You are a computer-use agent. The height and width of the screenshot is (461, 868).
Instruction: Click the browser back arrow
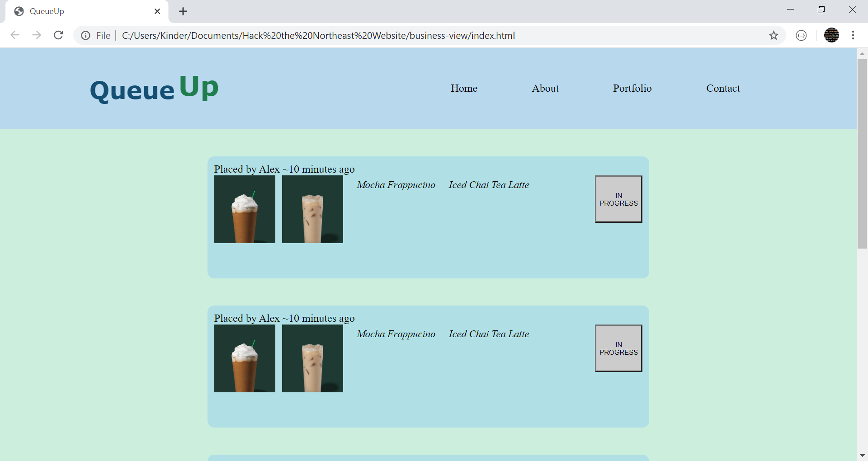click(x=15, y=35)
